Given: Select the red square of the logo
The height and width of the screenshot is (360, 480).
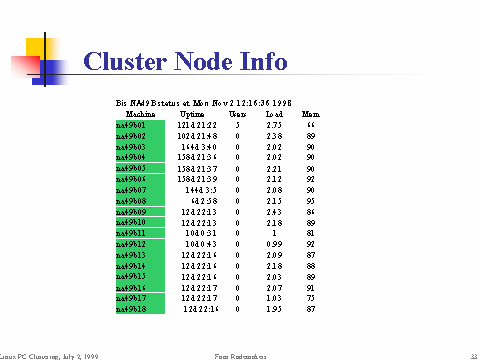Looking at the screenshot, I should pos(25,65).
